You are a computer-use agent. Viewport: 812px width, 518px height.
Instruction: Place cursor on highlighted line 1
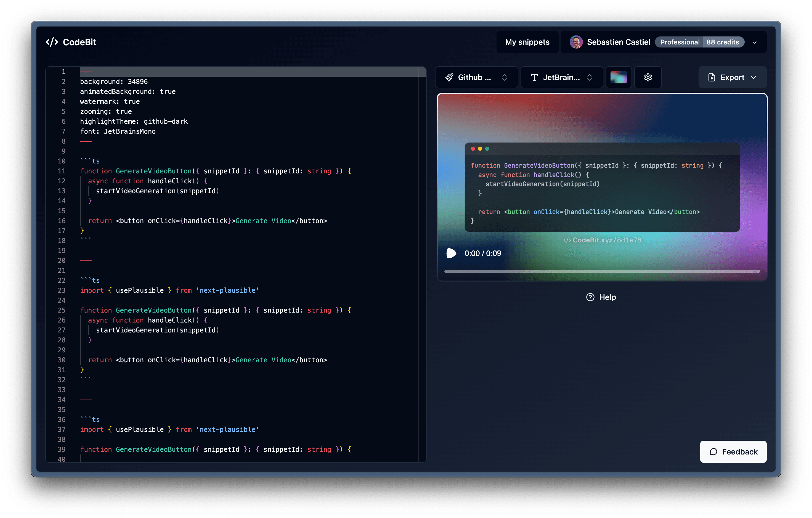(253, 72)
